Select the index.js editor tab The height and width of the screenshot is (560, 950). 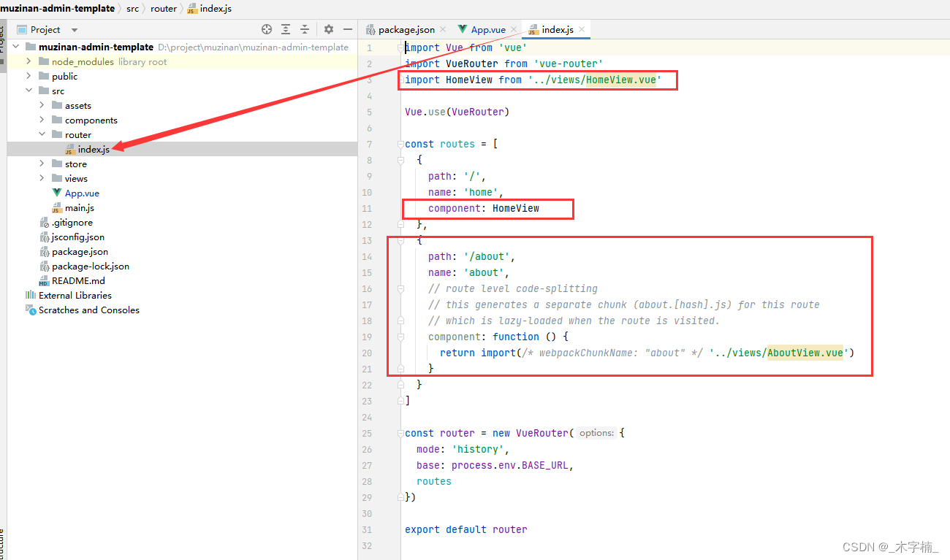tap(558, 30)
